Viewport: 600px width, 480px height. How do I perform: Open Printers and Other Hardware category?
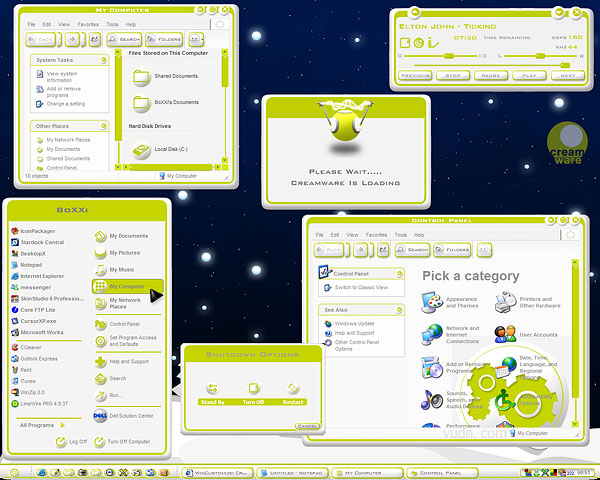pyautogui.click(x=527, y=302)
